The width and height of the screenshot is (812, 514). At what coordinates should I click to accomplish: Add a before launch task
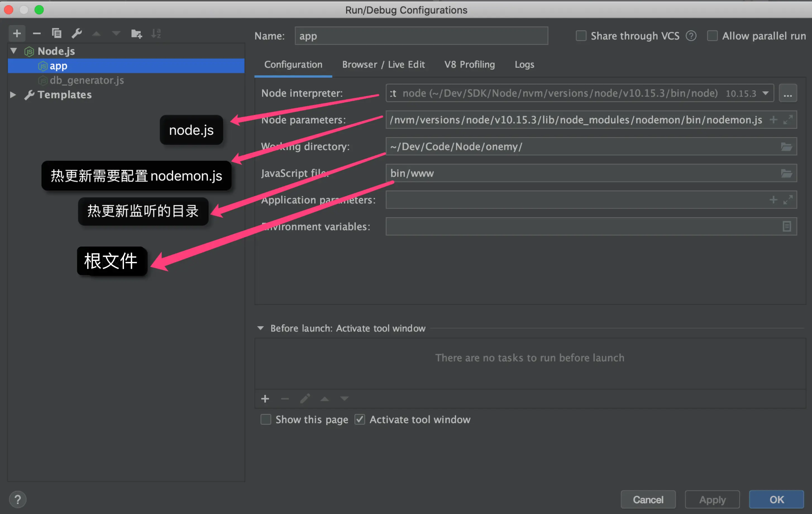(x=265, y=399)
